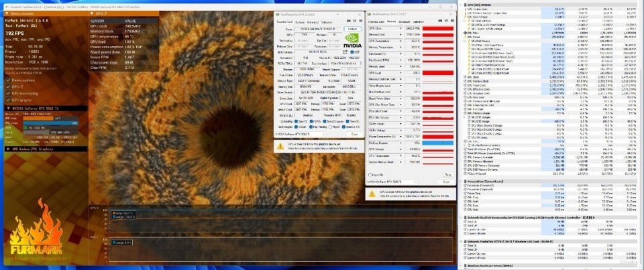Click yellow warning icon below Graphics Card window
Viewport: 644px width, 270px height.
[280, 146]
